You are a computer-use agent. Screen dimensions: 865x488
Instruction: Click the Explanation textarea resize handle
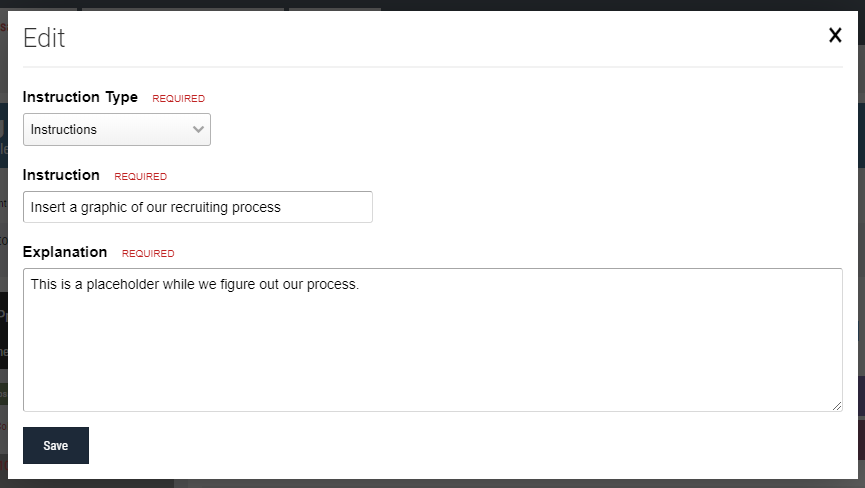[x=836, y=405]
